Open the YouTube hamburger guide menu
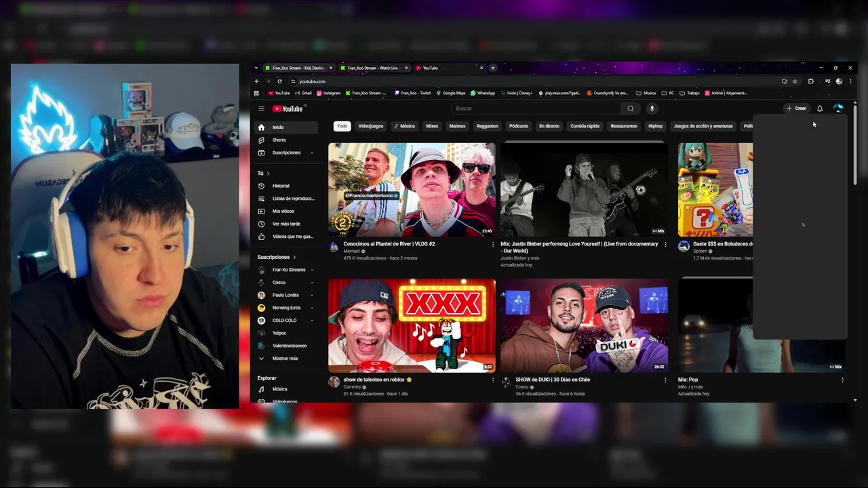The image size is (868, 488). 261,108
